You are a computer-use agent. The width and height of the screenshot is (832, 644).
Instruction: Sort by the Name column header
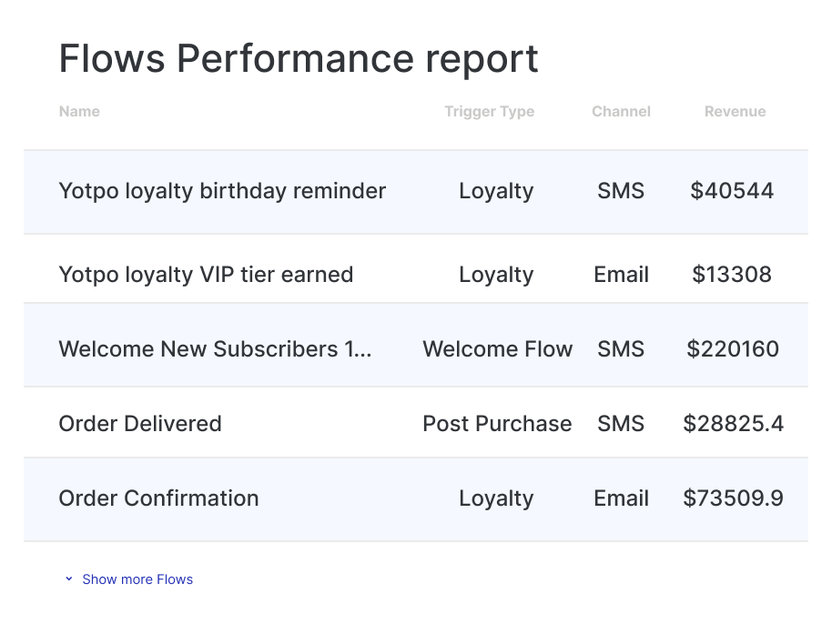(79, 112)
